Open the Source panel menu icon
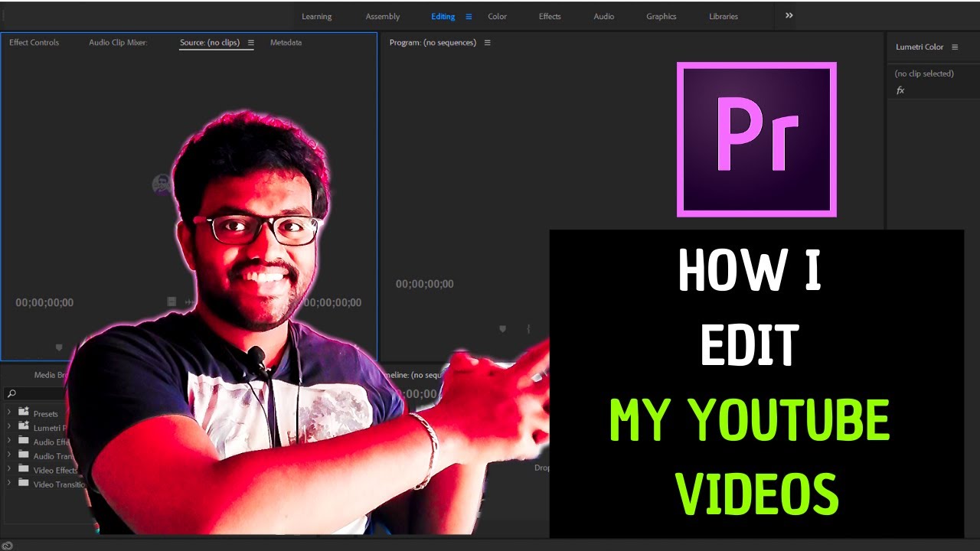980x551 pixels. 250,42
